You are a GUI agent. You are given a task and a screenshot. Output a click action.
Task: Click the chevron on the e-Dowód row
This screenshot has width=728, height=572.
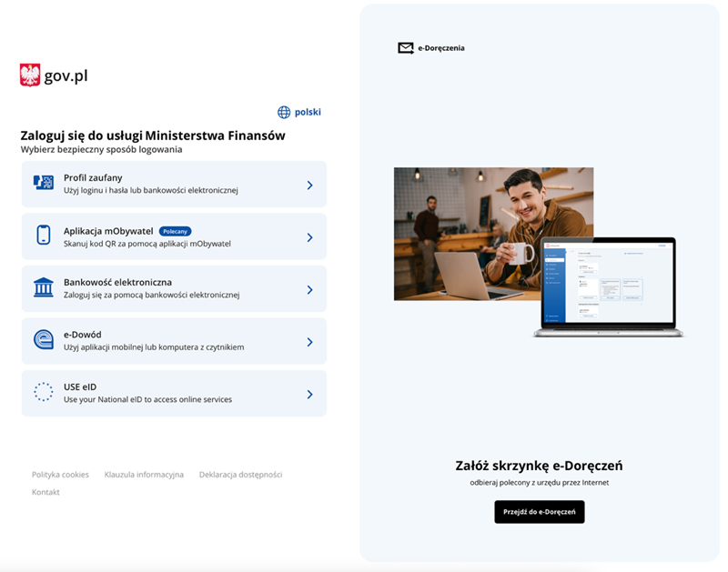[x=309, y=342]
